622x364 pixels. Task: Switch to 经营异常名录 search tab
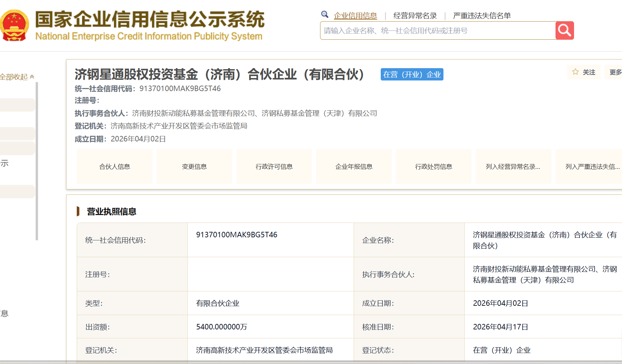tap(415, 16)
